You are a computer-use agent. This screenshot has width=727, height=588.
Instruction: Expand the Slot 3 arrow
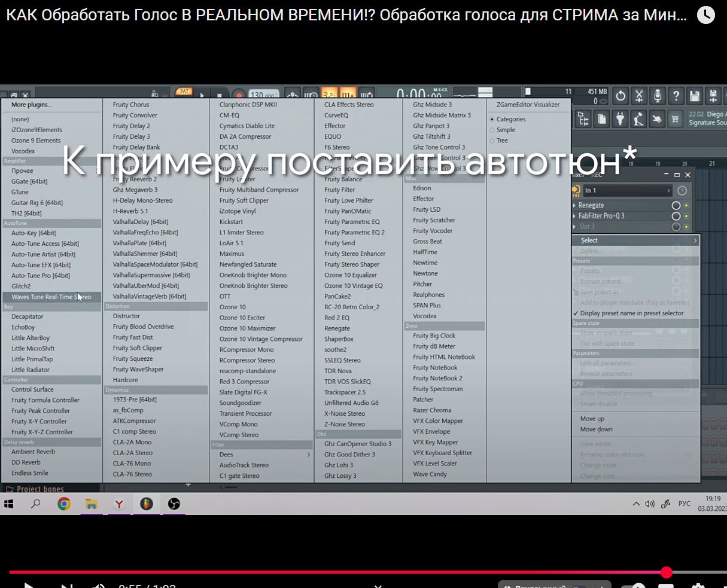(574, 227)
